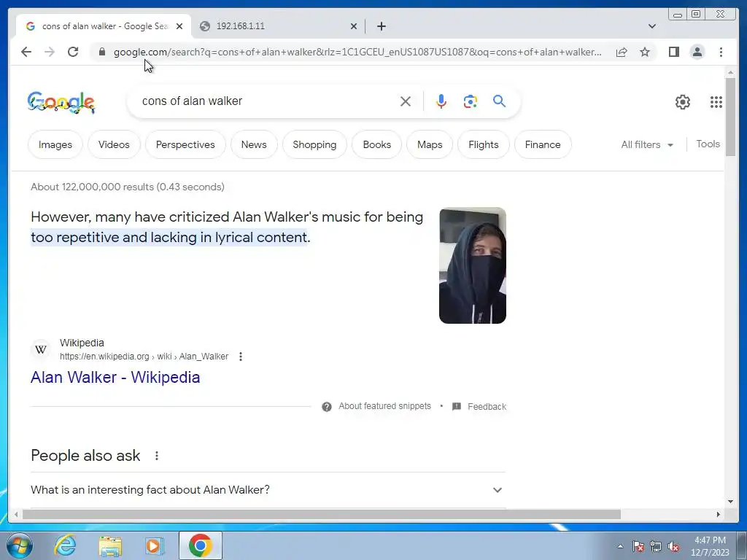Filter results by Maps

pyautogui.click(x=430, y=144)
